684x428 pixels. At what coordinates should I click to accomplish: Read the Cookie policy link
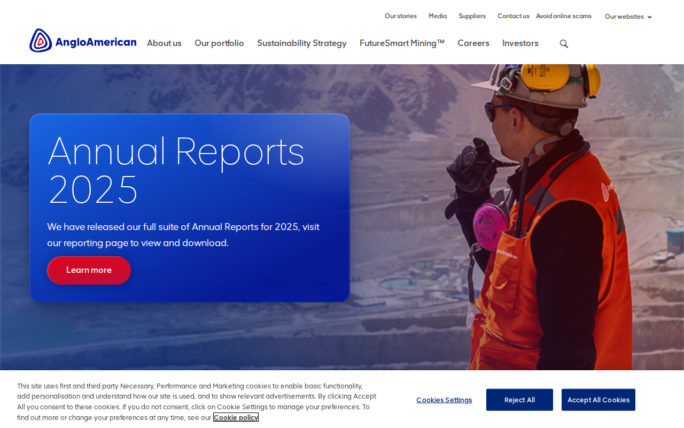tap(236, 418)
